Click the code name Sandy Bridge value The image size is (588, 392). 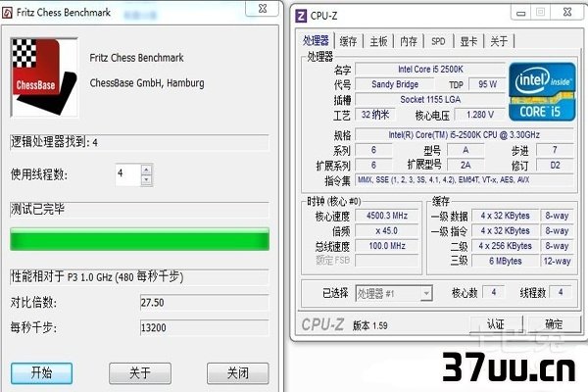pos(395,84)
